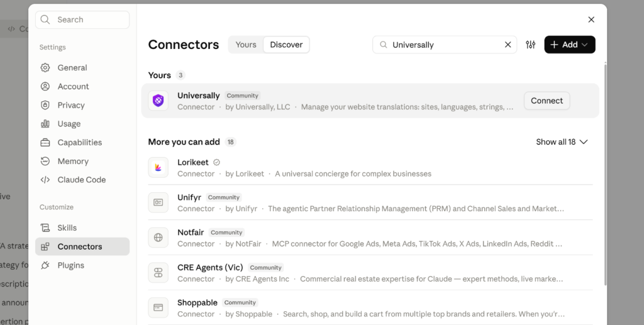The height and width of the screenshot is (325, 644).
Task: Click Community badge beside Unifyr
Action: [223, 197]
